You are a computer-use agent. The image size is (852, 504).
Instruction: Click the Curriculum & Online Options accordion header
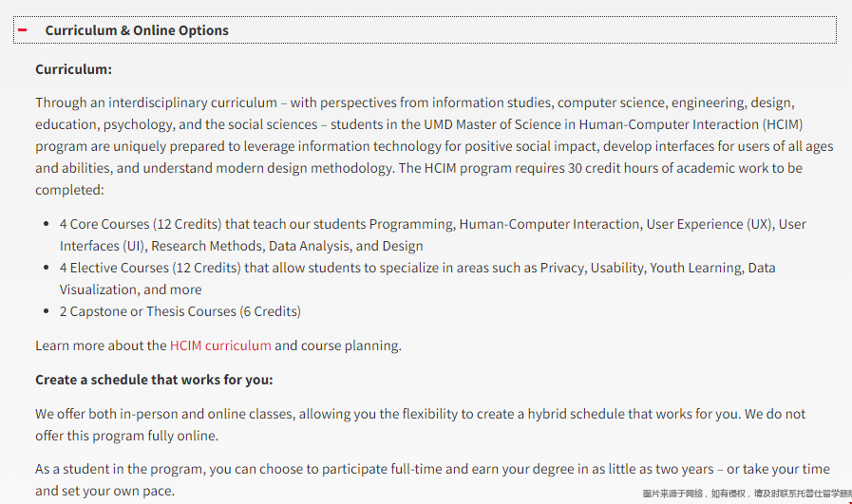coord(425,29)
